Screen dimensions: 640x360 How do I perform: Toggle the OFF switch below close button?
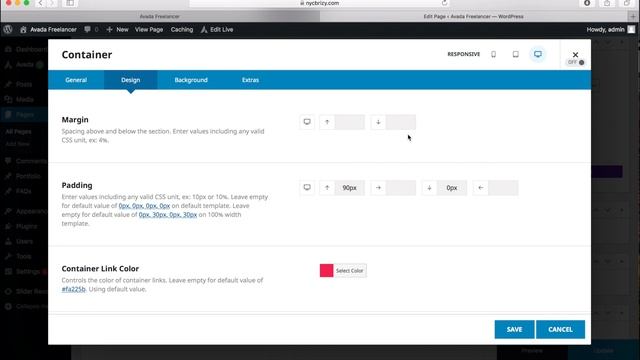point(576,62)
